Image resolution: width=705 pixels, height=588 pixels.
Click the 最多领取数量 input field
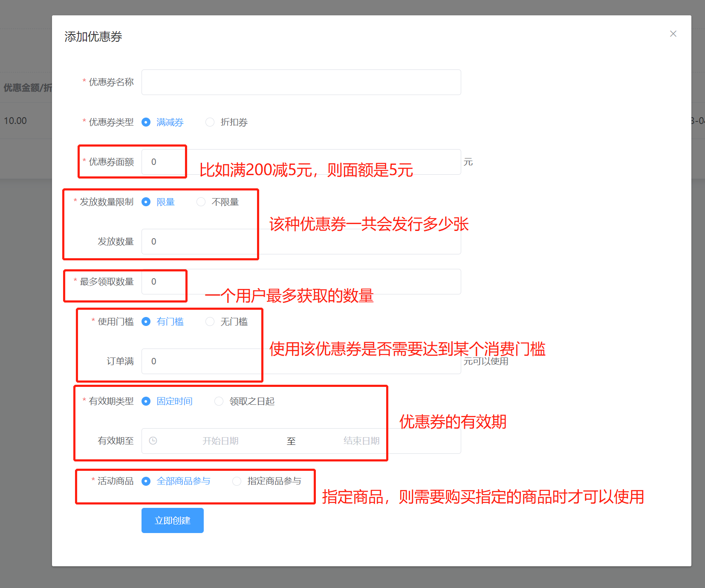pos(301,282)
